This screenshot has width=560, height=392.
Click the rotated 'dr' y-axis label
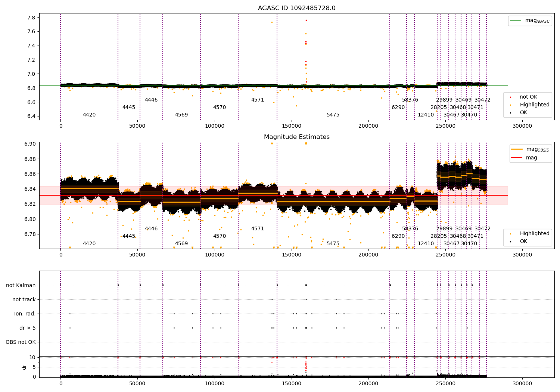click(24, 367)
